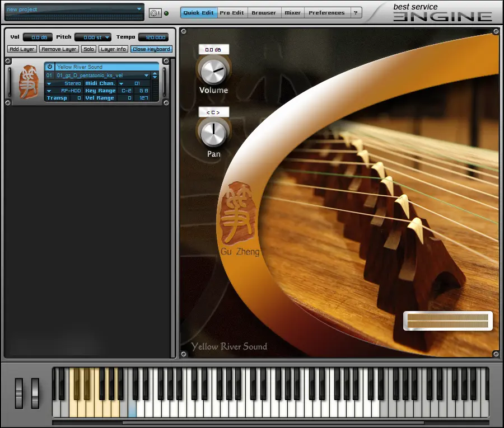The width and height of the screenshot is (504, 428).
Task: Click the pitch bend wheel
Action: point(19,393)
